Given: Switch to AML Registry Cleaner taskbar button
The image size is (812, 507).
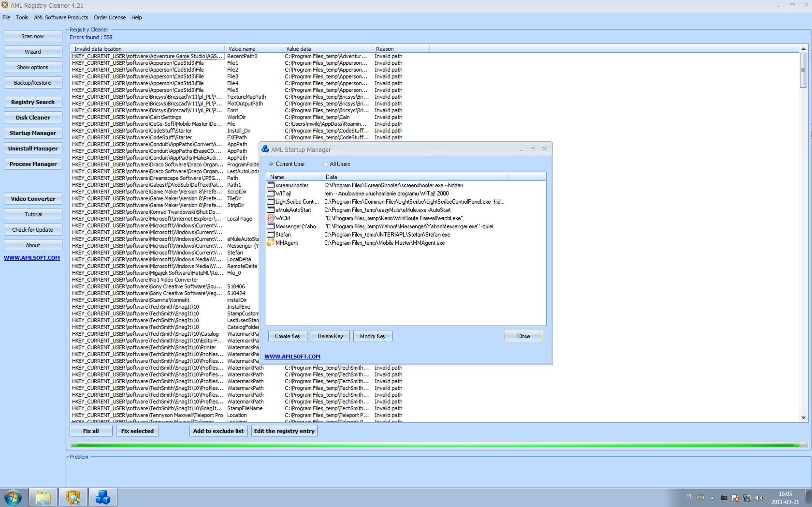Looking at the screenshot, I should pos(73,497).
